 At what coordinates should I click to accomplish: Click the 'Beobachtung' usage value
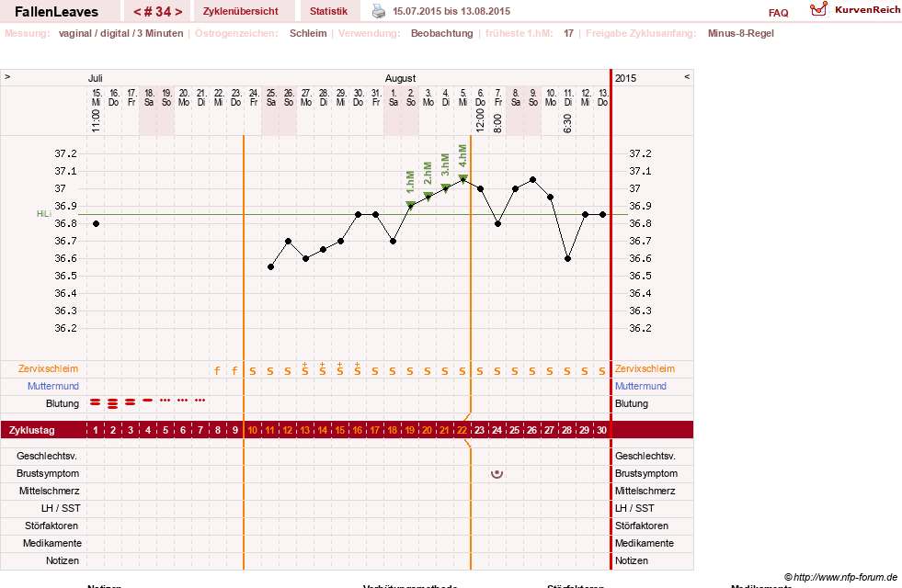point(441,33)
